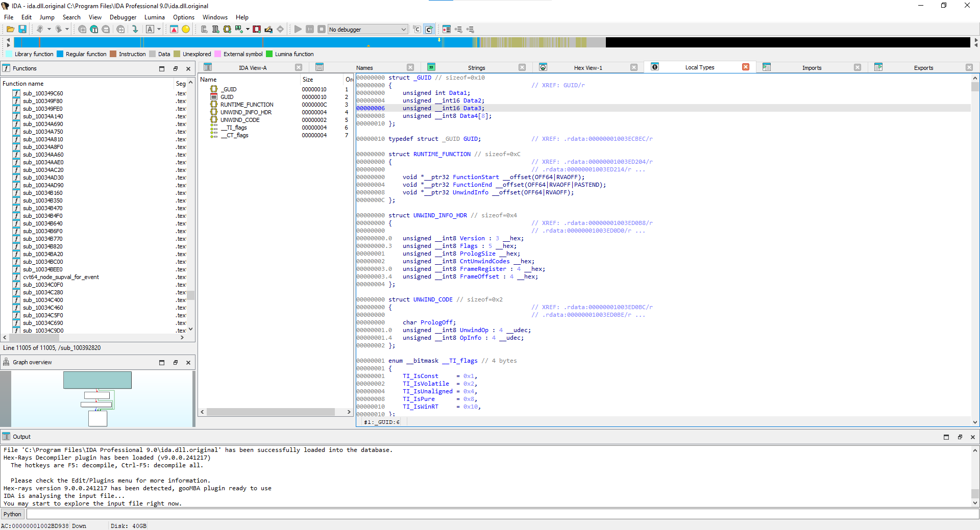Maximize the Graph overview panel
This screenshot has height=530, width=980.
[x=162, y=362]
